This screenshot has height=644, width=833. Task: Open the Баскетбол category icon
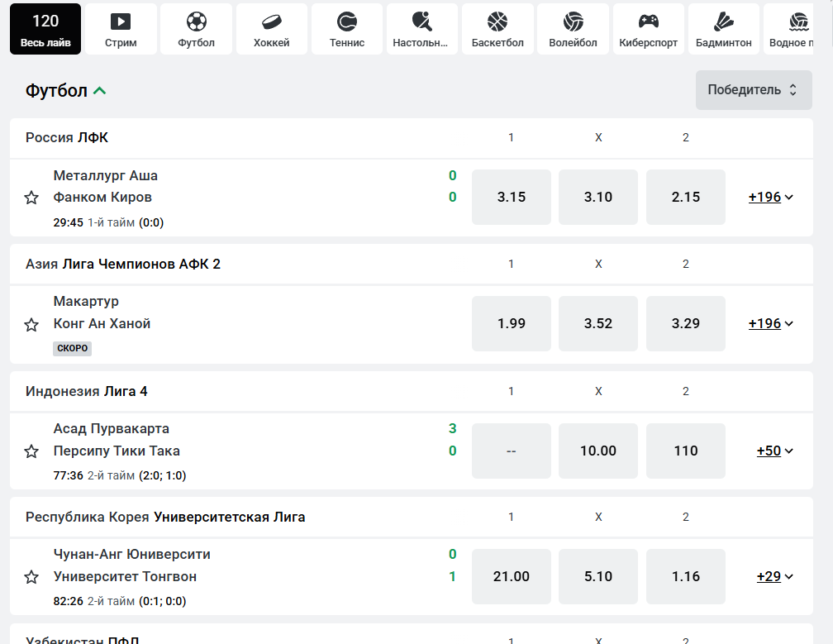(x=497, y=21)
